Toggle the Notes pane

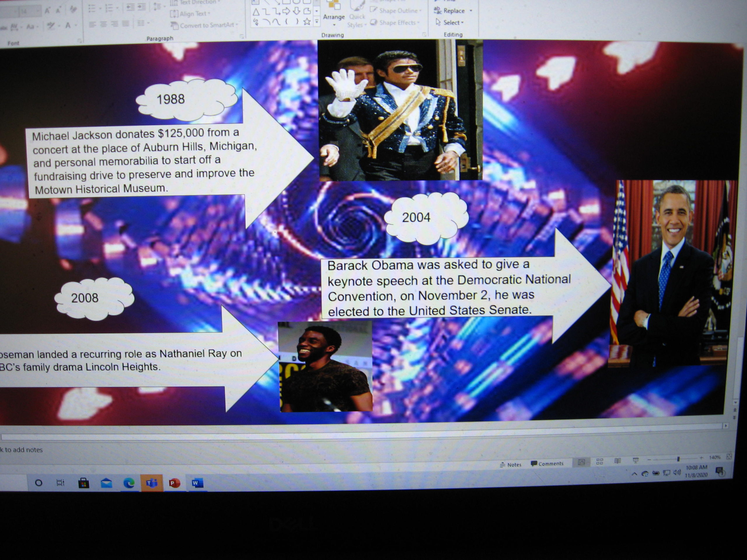coord(511,464)
